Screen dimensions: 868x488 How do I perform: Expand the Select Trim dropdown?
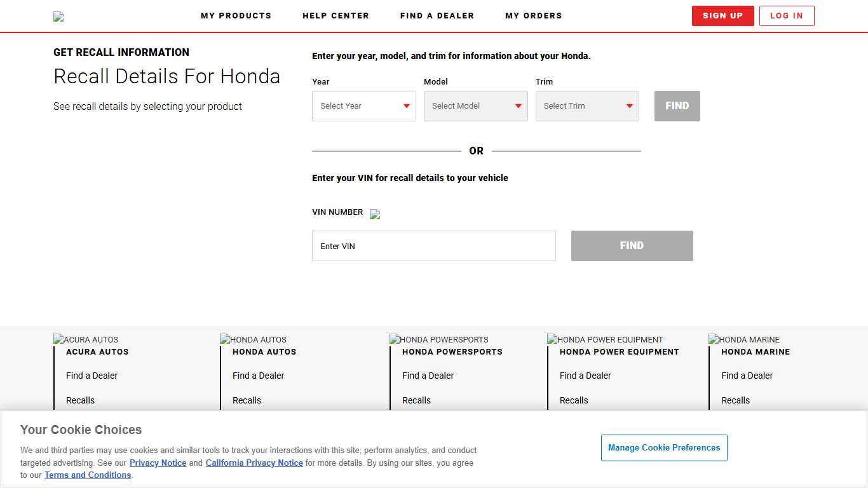pos(587,106)
